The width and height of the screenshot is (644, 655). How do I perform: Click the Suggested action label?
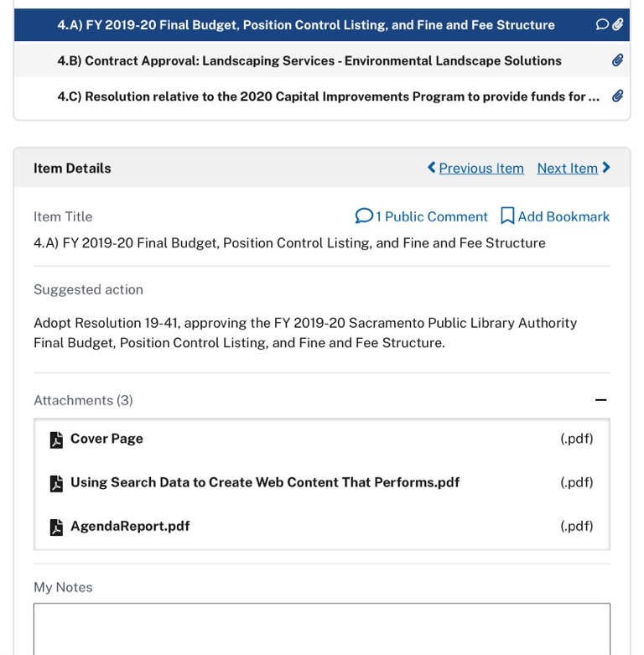click(88, 289)
